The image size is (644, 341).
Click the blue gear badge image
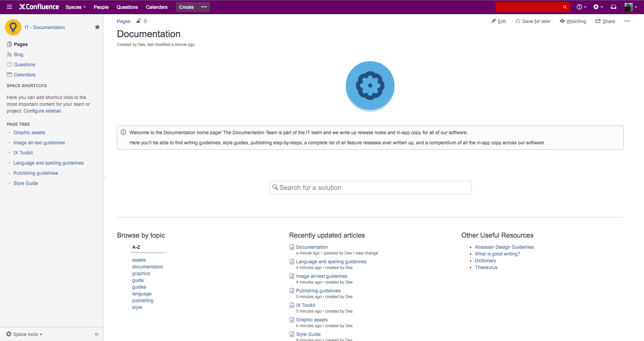click(x=370, y=86)
